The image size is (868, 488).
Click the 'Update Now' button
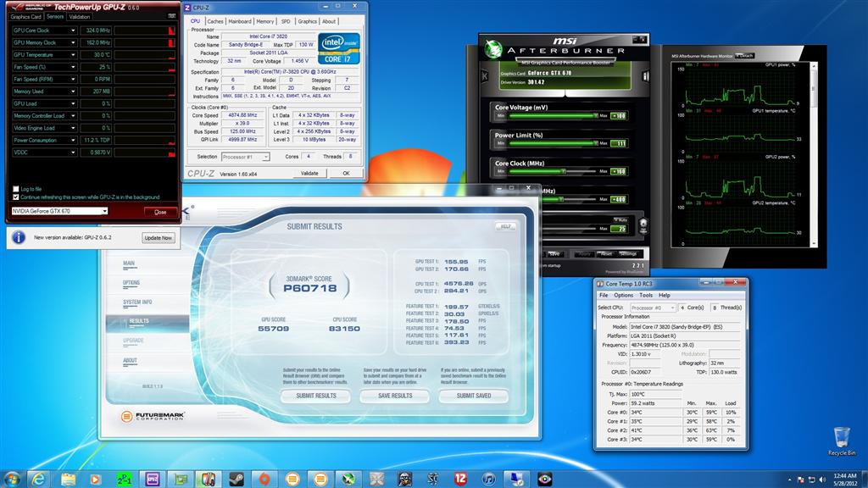tap(158, 238)
